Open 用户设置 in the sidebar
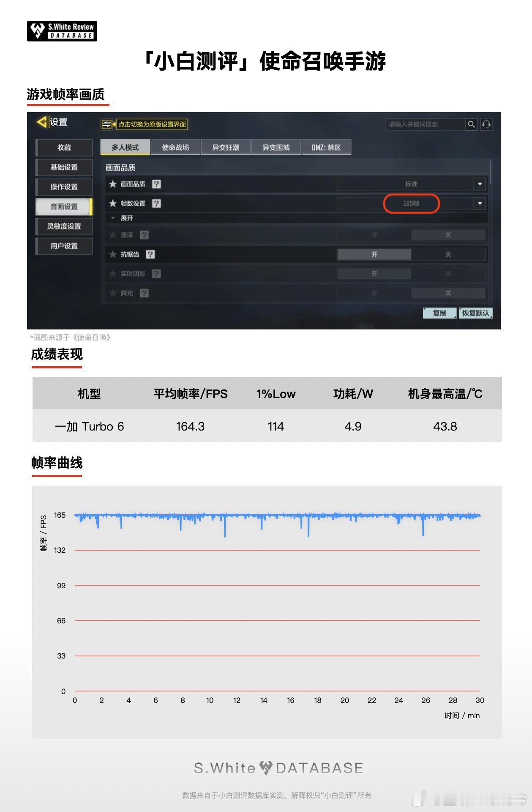The image size is (532, 812). coord(64,246)
